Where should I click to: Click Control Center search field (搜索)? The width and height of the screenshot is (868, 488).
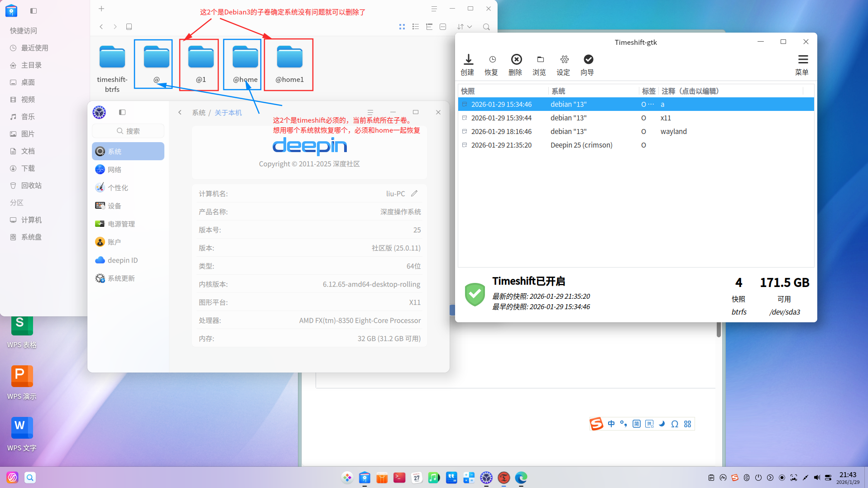(128, 131)
